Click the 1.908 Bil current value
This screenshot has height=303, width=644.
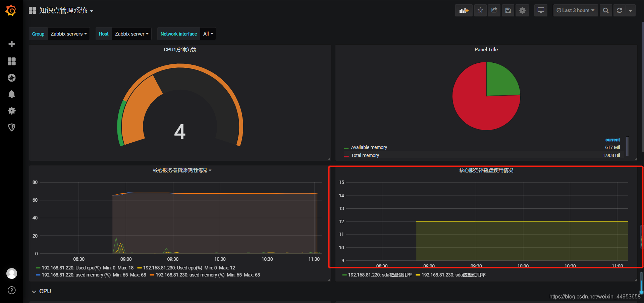point(611,155)
